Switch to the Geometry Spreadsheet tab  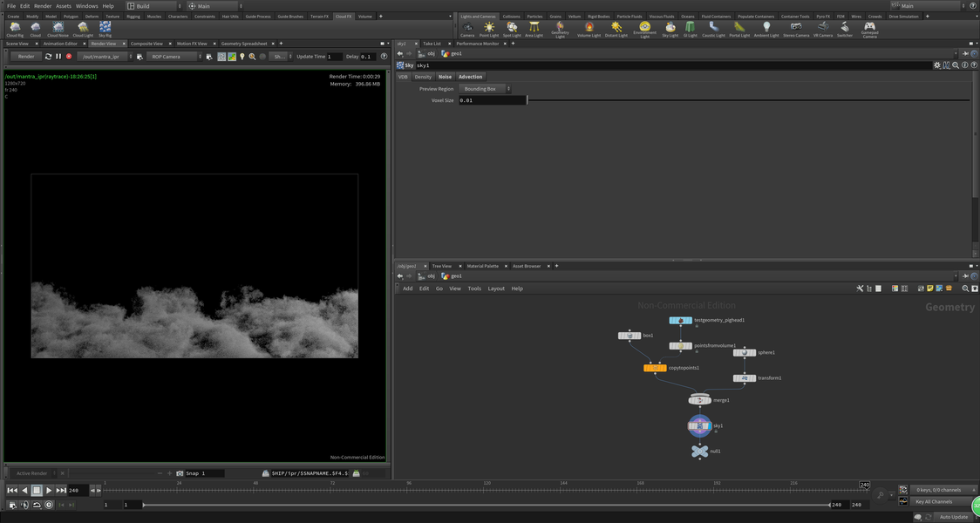tap(244, 44)
